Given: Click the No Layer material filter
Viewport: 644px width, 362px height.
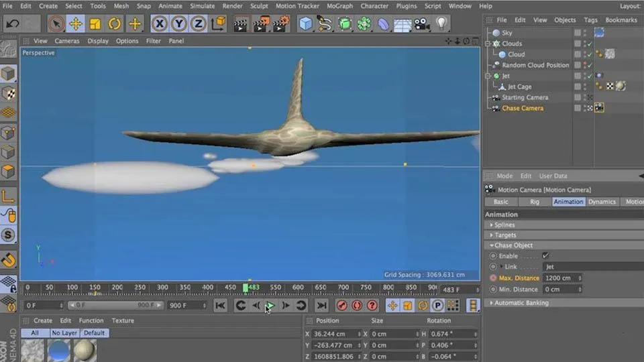Looking at the screenshot, I should [x=64, y=333].
